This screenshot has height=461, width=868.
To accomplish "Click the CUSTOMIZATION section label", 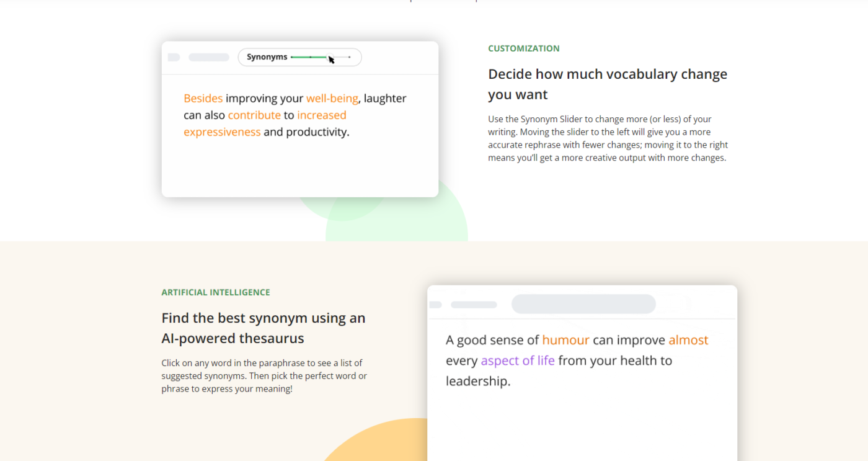I will [x=523, y=48].
